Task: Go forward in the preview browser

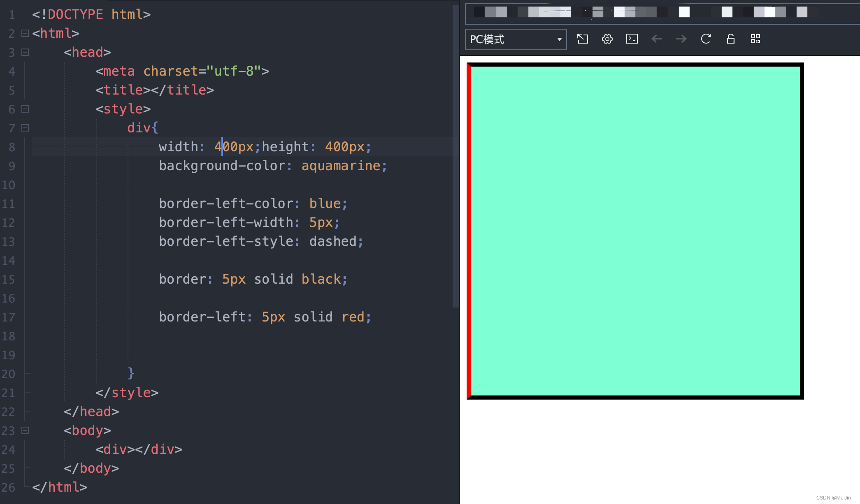Action: coord(681,39)
